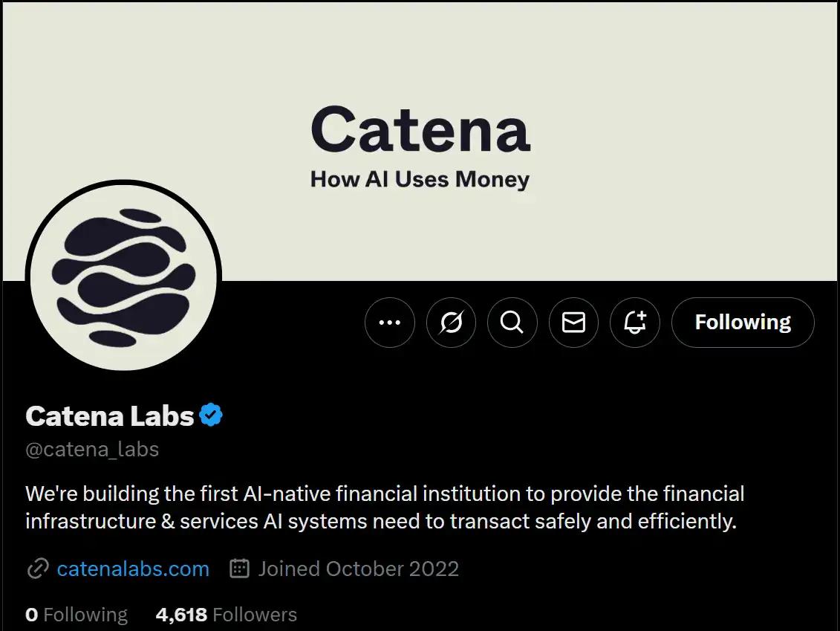This screenshot has width=840, height=631.
Task: Enable post notifications via the bell icon
Action: [634, 323]
